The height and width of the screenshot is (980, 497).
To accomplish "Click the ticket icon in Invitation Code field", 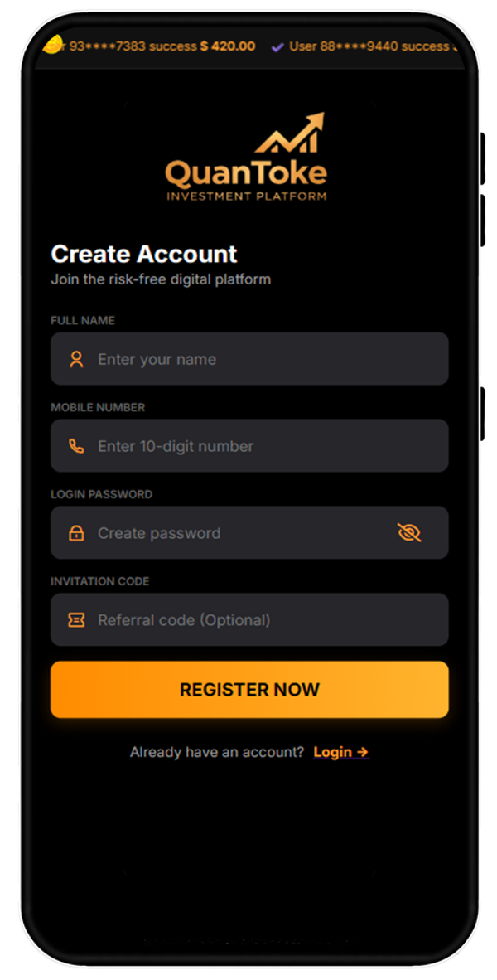I will tap(76, 620).
